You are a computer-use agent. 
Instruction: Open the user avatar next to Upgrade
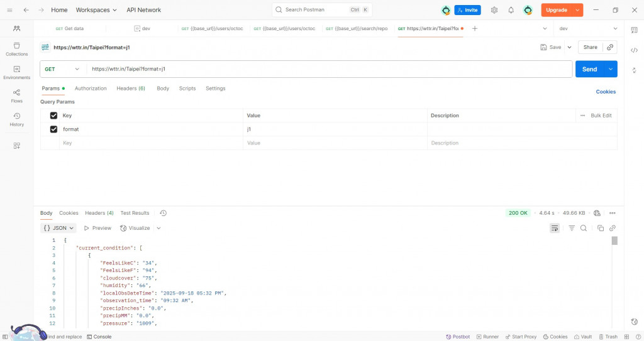[x=528, y=10]
